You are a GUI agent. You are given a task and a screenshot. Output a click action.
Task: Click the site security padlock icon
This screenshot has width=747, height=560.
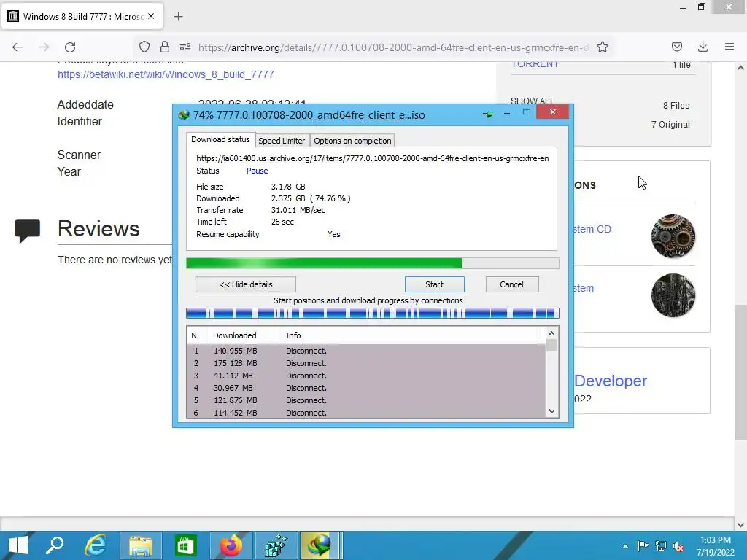click(165, 47)
